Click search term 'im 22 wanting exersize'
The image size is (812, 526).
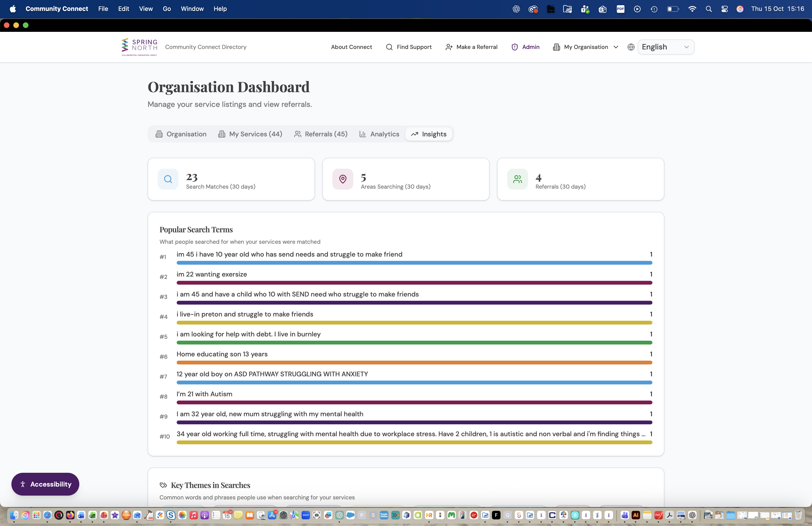(x=212, y=274)
